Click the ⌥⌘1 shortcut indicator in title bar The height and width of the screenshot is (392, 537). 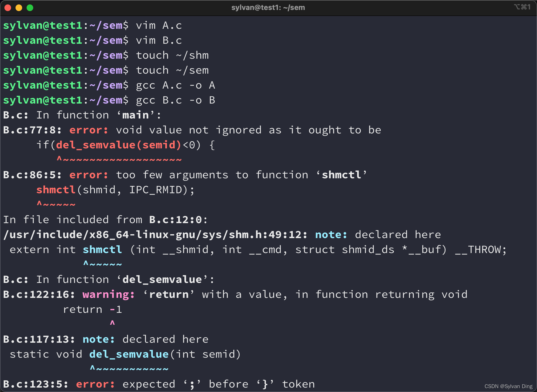point(522,7)
